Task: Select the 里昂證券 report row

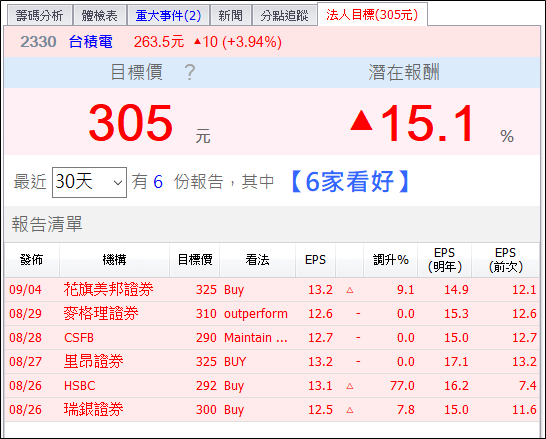Action: click(272, 362)
